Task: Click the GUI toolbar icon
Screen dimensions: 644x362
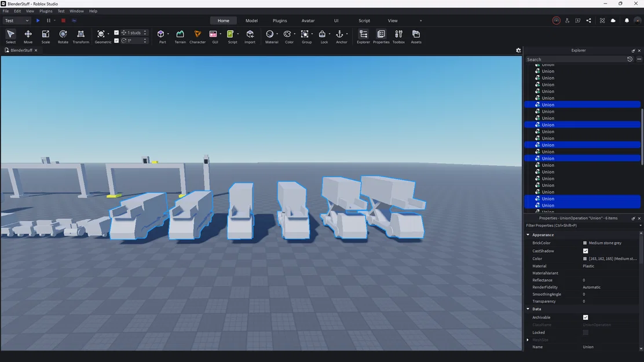Action: point(213,34)
